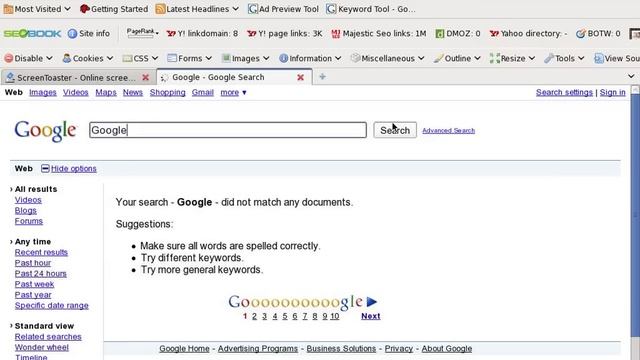The height and width of the screenshot is (360, 640).
Task: Close the ScreenToaster tab
Action: tap(145, 77)
